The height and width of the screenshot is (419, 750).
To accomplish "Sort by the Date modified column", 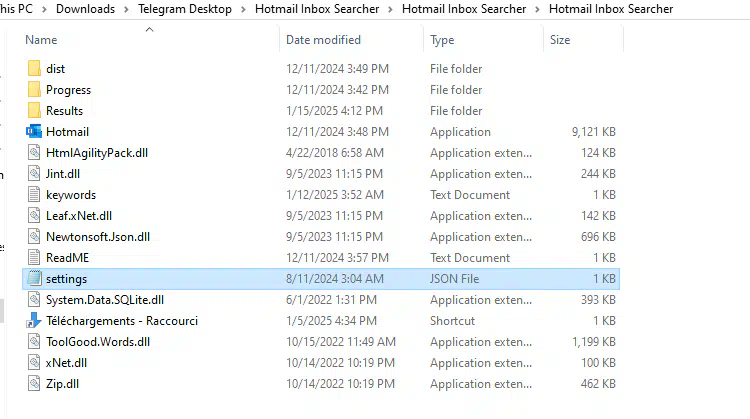I will [x=323, y=40].
